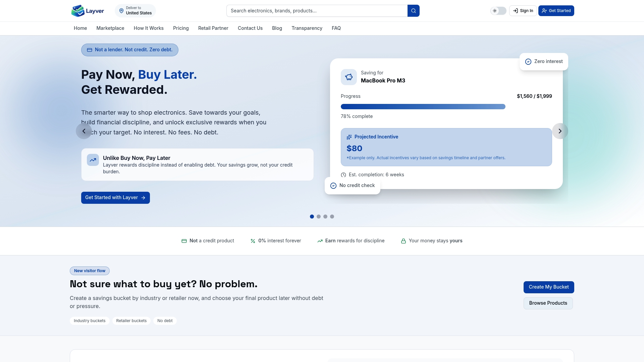Click the Industry buckets chip
Image resolution: width=644 pixels, height=362 pixels.
90,321
